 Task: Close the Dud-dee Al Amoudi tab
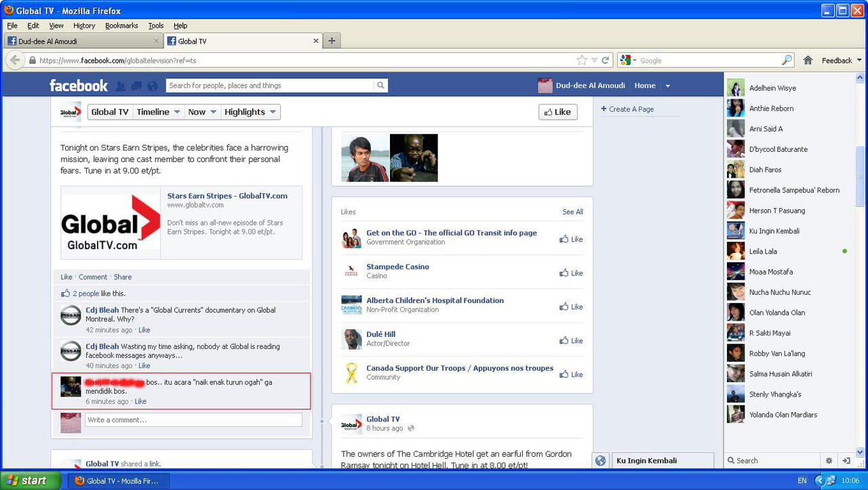click(156, 41)
